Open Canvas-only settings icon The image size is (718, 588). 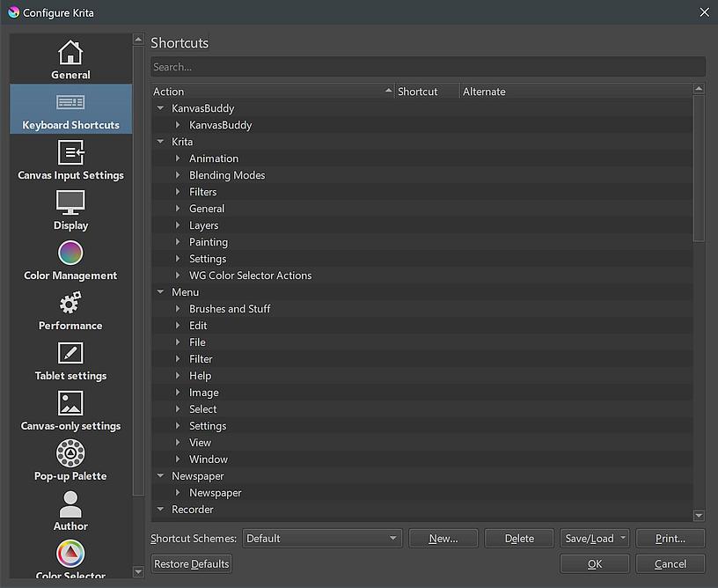point(70,404)
